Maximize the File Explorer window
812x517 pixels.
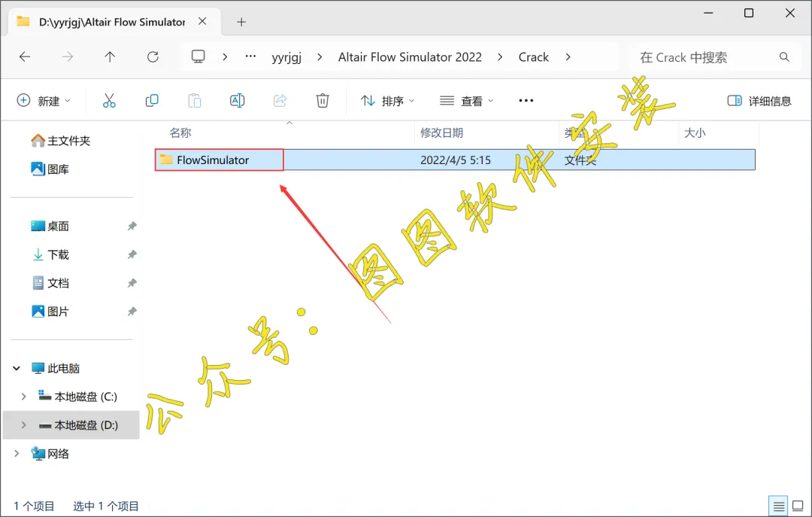tap(749, 13)
